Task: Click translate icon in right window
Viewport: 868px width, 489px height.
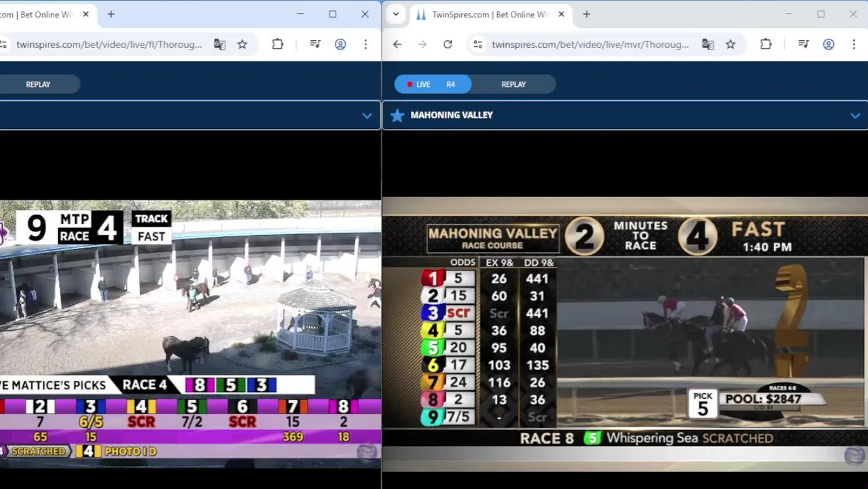Action: [x=708, y=44]
